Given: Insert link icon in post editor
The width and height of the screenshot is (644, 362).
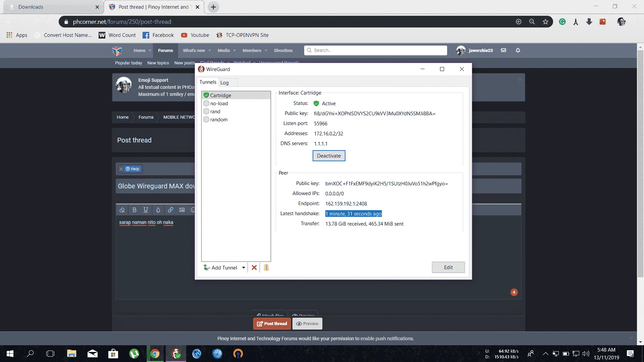Looking at the screenshot, I should [170, 210].
